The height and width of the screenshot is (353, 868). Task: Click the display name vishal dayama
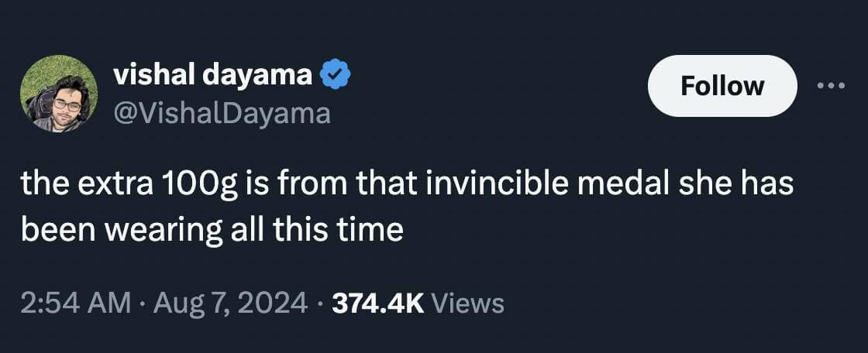(x=213, y=74)
